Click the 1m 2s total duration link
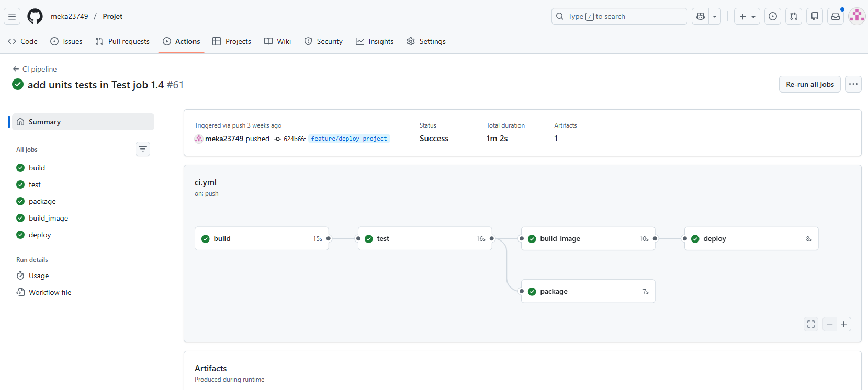The image size is (868, 390). [497, 139]
